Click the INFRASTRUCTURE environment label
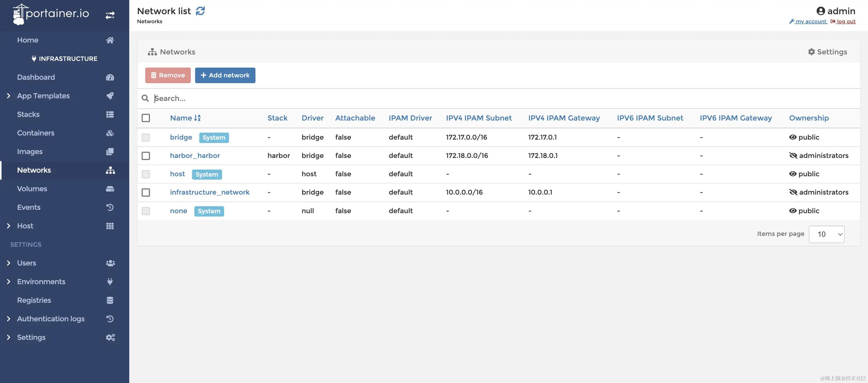This screenshot has height=383, width=868. pyautogui.click(x=64, y=58)
